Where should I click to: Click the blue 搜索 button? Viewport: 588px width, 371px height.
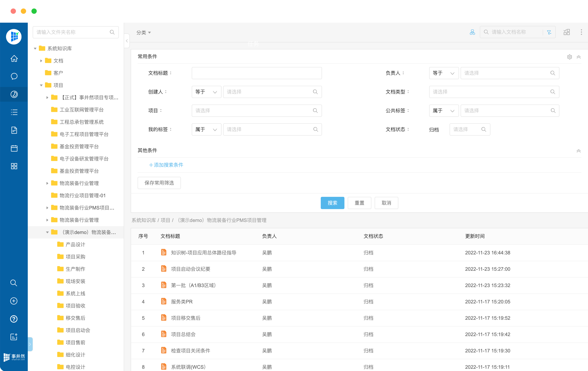[x=332, y=203]
